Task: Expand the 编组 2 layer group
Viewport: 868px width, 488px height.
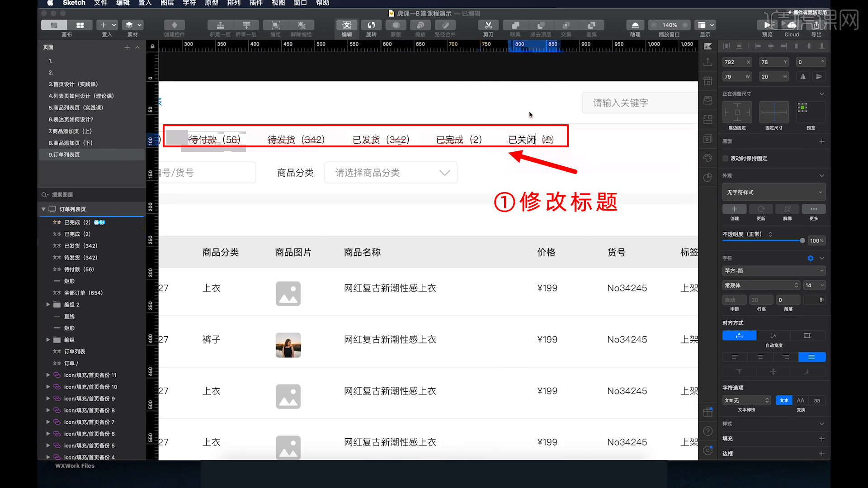Action: coord(48,305)
